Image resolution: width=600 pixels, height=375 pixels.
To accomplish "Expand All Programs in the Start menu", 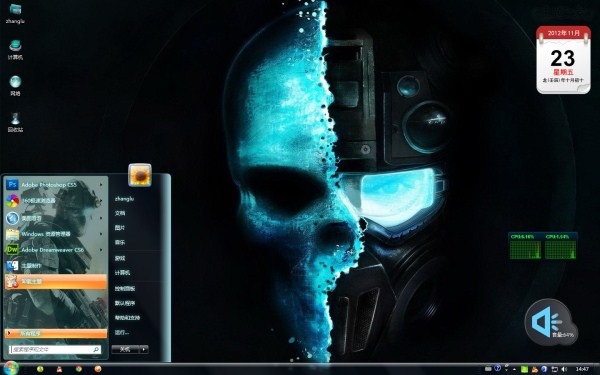I will coord(56,333).
